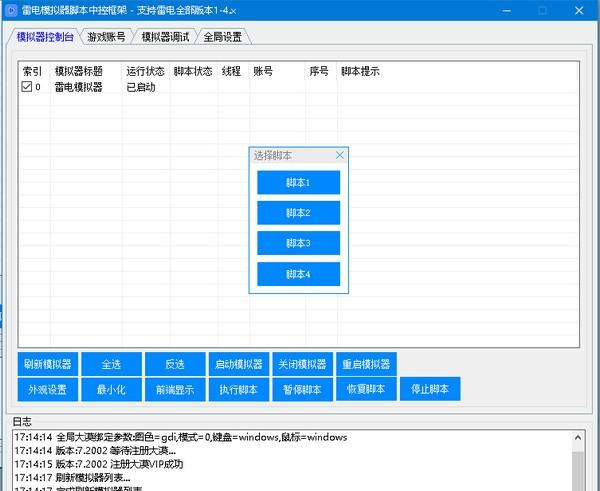
Task: Click the 运行状态 column header
Action: [x=146, y=71]
